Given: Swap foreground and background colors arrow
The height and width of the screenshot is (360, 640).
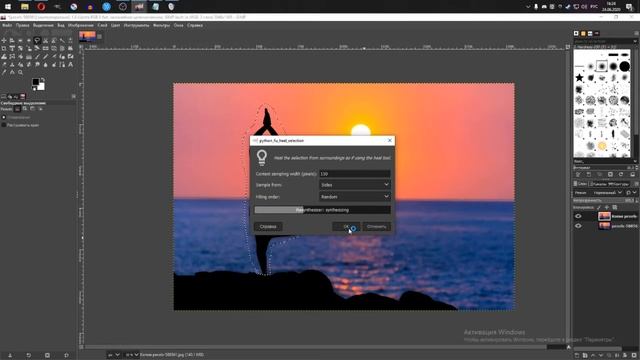Looking at the screenshot, I should [x=43, y=80].
